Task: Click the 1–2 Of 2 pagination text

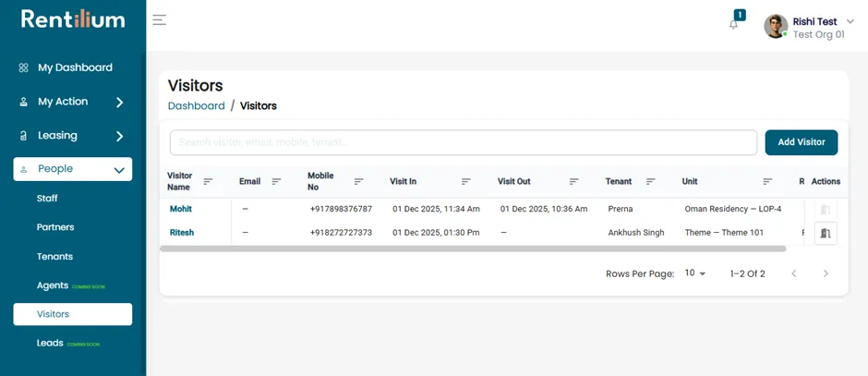Action: pos(747,273)
